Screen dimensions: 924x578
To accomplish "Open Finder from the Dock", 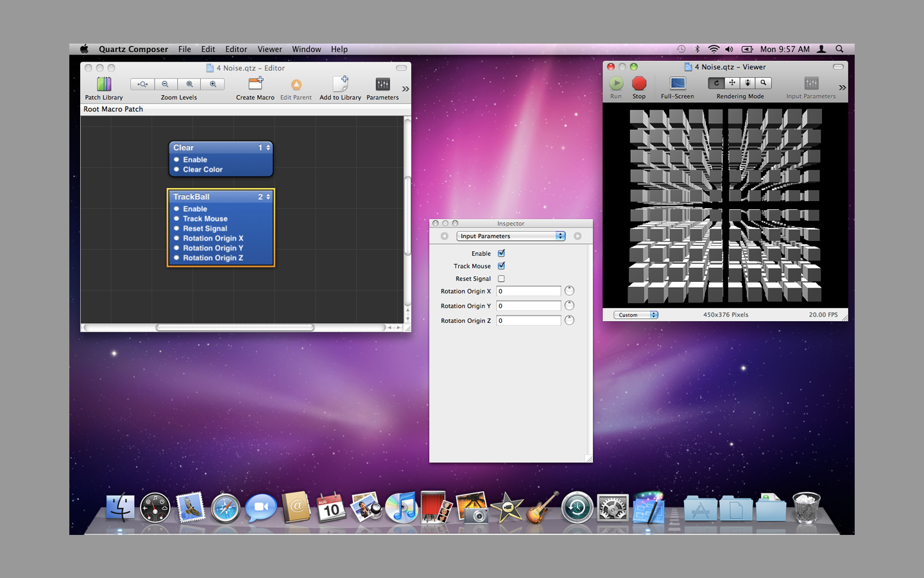I will click(x=120, y=508).
